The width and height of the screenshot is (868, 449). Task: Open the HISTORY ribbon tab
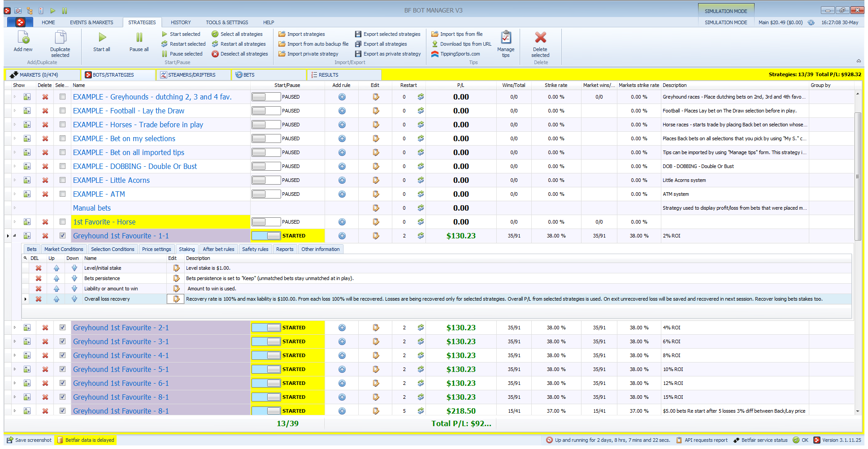pos(181,22)
